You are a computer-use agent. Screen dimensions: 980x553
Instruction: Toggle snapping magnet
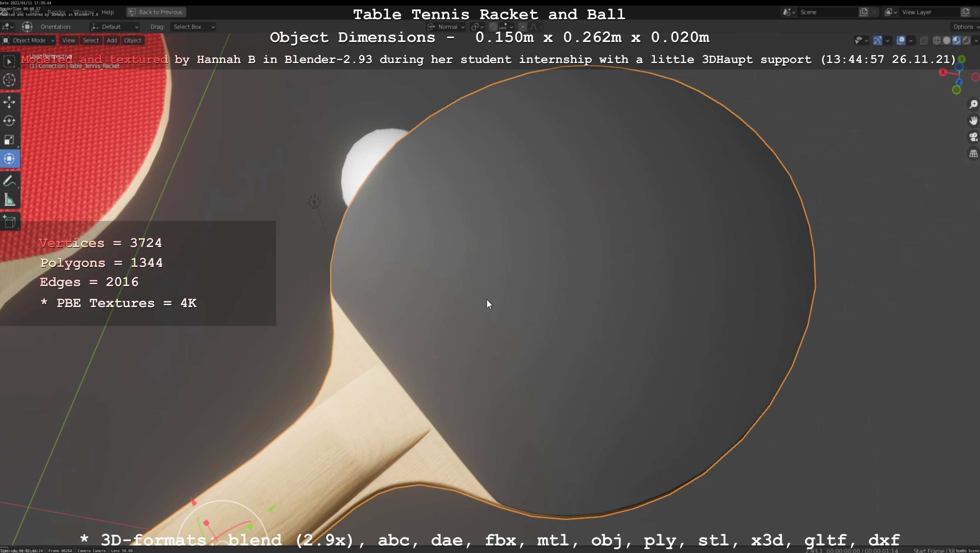click(x=493, y=27)
